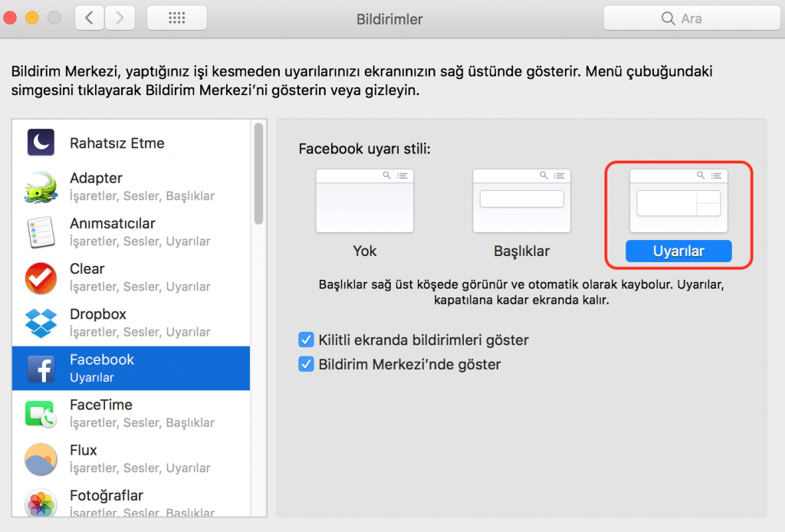Select the Clear app checkmark icon
This screenshot has width=785, height=532.
pos(41,277)
